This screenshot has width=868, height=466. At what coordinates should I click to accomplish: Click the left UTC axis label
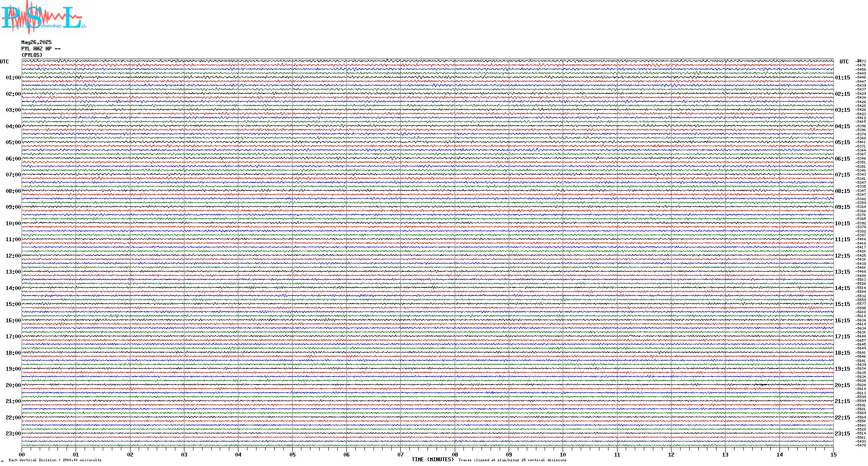click(4, 62)
